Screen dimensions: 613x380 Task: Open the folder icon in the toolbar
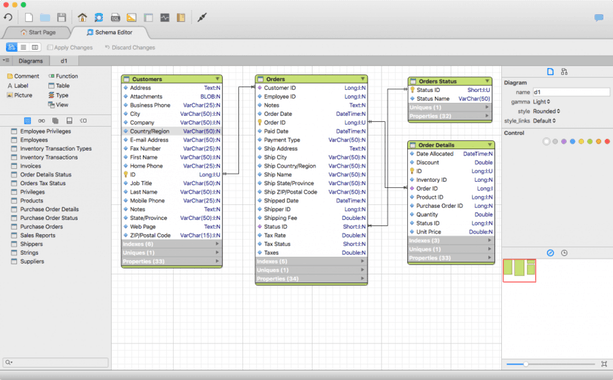coord(45,18)
